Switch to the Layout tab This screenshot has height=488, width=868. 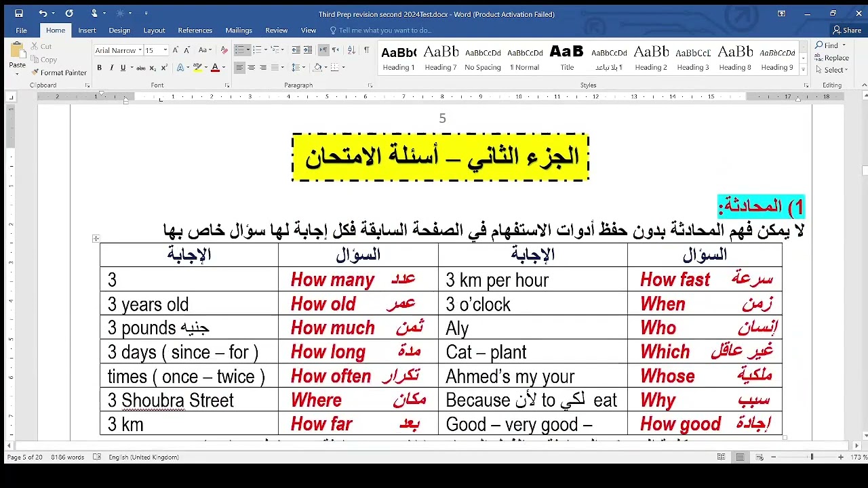click(154, 30)
